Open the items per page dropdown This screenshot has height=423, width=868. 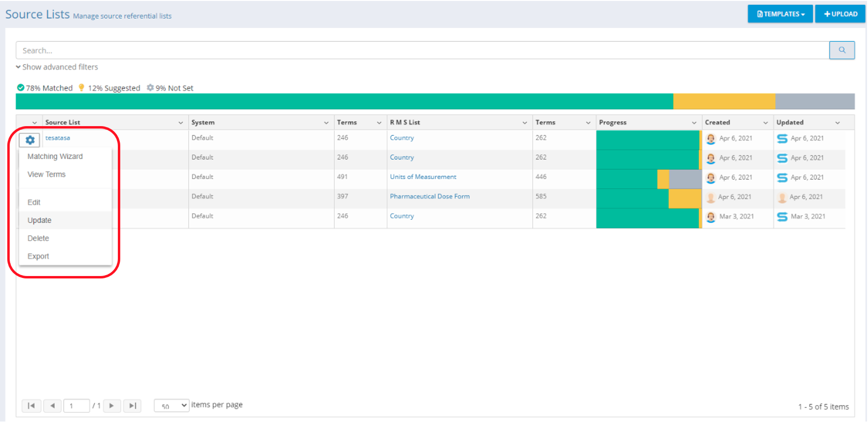171,406
